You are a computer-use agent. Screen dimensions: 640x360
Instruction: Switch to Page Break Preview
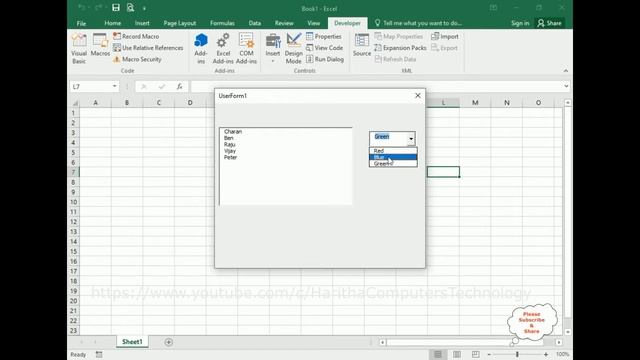pyautogui.click(x=476, y=354)
